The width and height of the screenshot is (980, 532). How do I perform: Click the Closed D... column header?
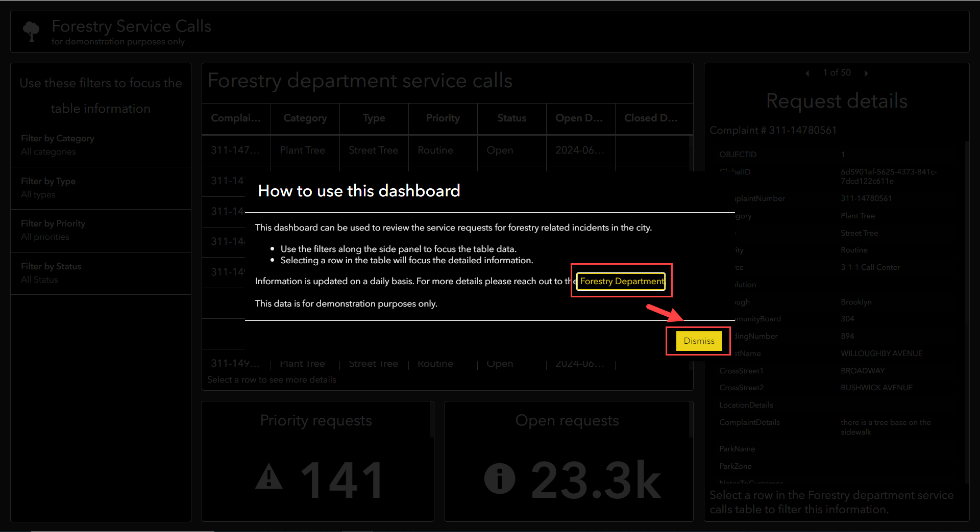[x=652, y=118]
